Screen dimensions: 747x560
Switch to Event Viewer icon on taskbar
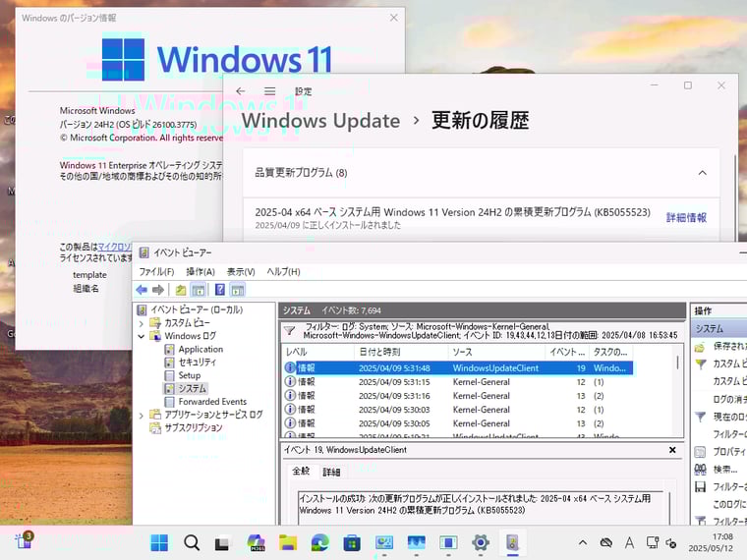tap(512, 542)
